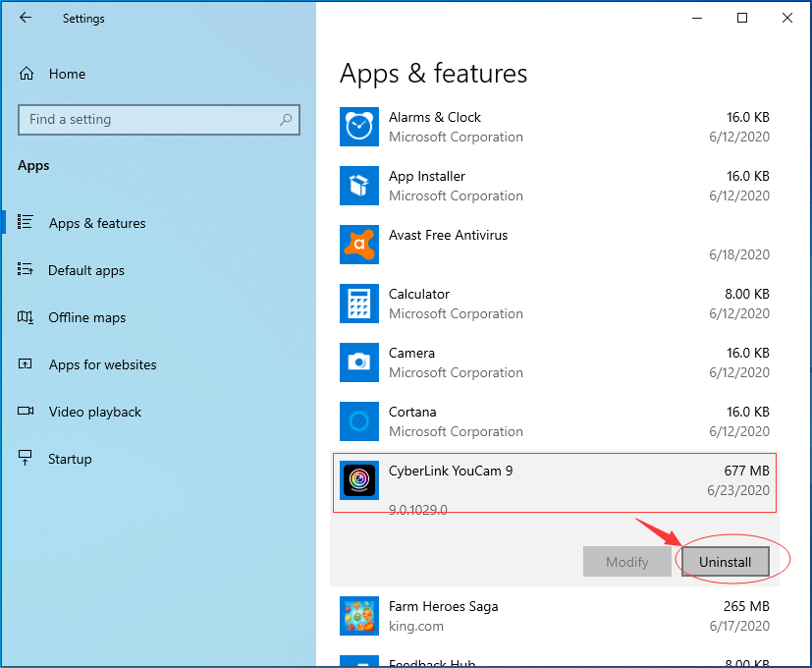Select the Cortana app icon

tap(359, 421)
